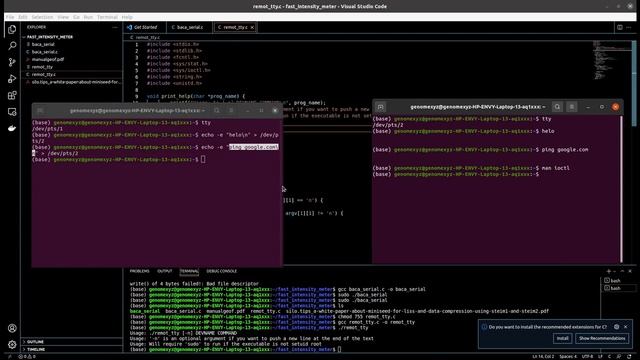Open the Accounts menu icon
Image resolution: width=640 pixels, height=360 pixels.
point(12,328)
